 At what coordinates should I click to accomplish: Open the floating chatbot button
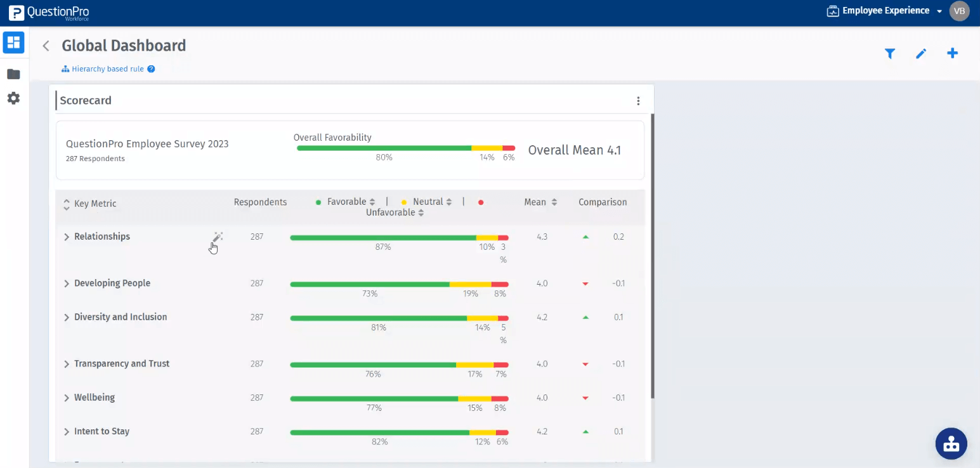pyautogui.click(x=951, y=443)
